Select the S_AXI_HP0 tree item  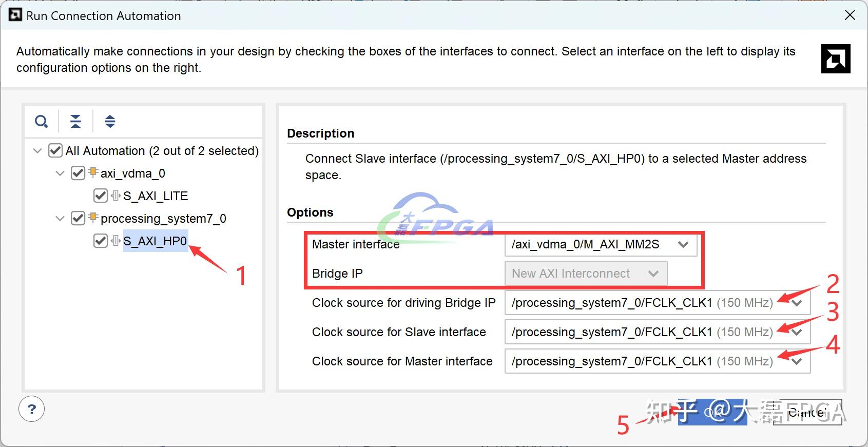point(155,241)
